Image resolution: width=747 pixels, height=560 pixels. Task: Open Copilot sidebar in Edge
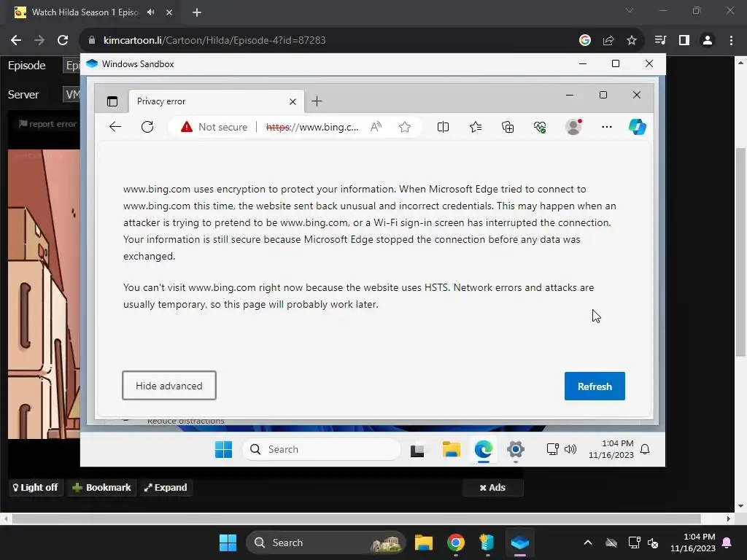pyautogui.click(x=637, y=127)
